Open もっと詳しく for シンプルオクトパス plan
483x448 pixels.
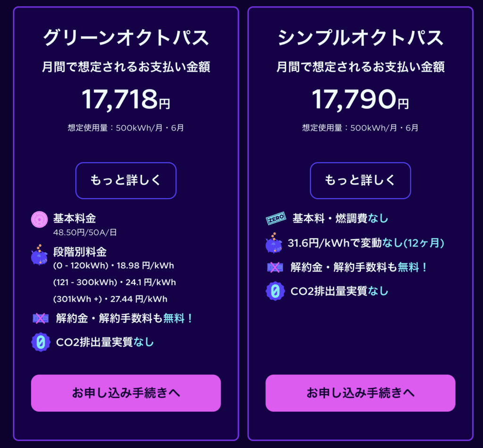pos(360,181)
